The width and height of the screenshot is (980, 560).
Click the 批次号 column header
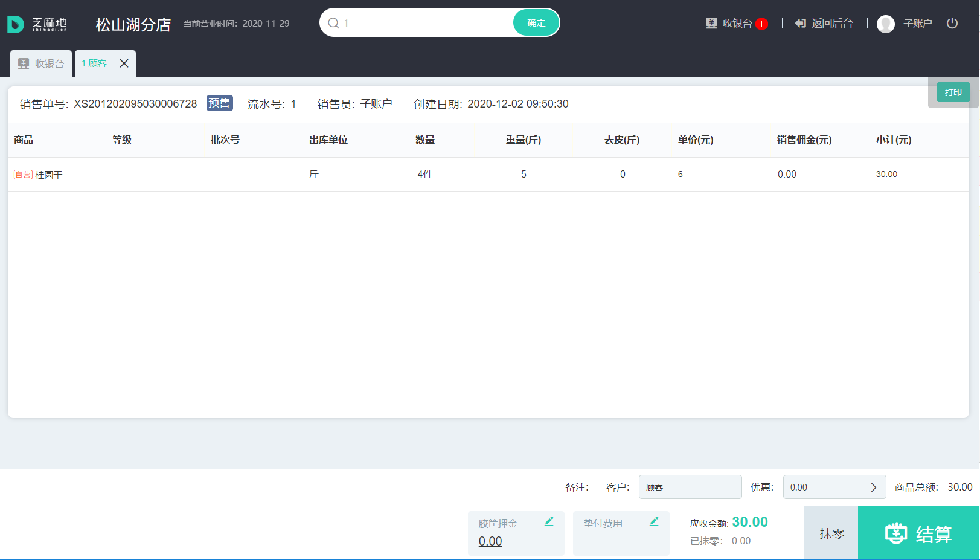(225, 140)
